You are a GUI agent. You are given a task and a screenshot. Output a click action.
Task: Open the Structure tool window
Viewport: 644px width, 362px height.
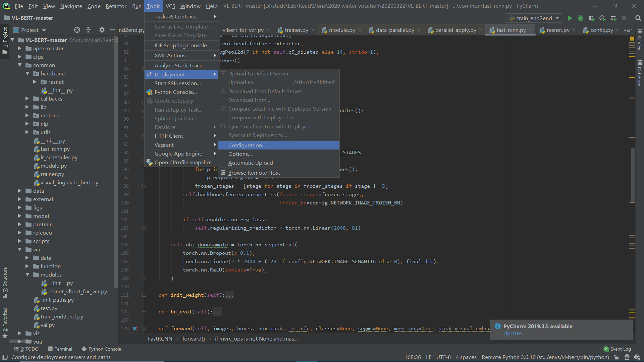click(x=5, y=282)
